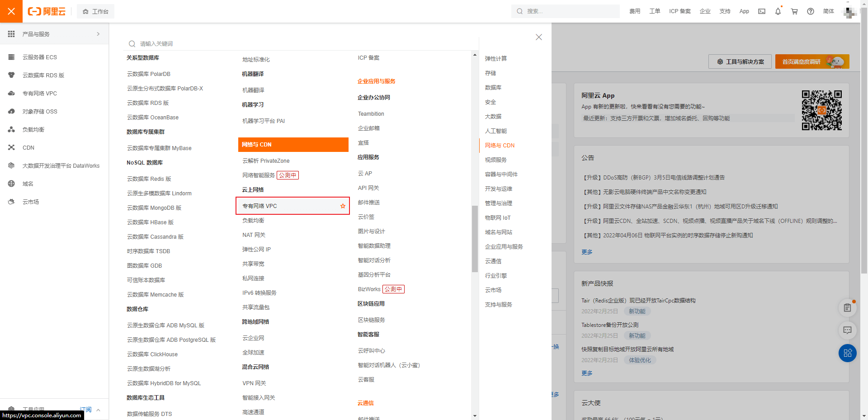
Task: Expand the bottom sidebar collapse chevron
Action: click(98, 410)
